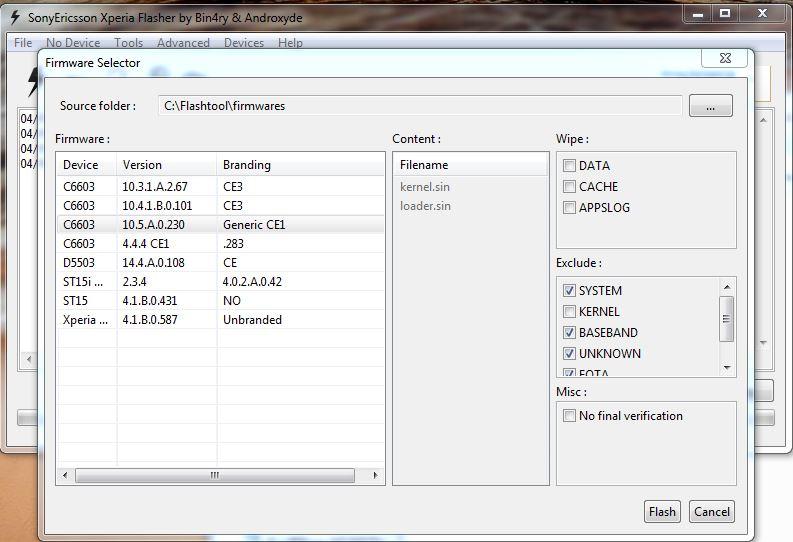
Task: Select firmware row 4.4.4 CE1
Action: 221,244
